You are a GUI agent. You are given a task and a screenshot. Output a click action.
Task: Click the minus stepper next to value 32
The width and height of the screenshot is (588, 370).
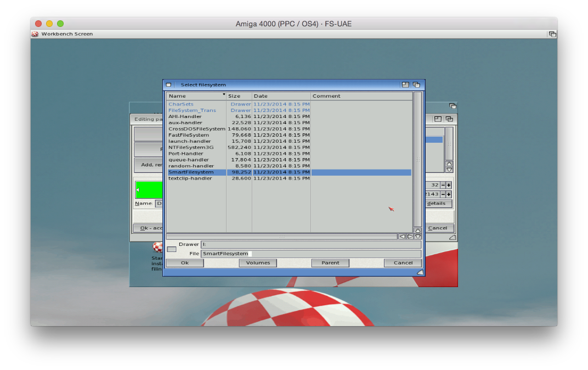[443, 185]
